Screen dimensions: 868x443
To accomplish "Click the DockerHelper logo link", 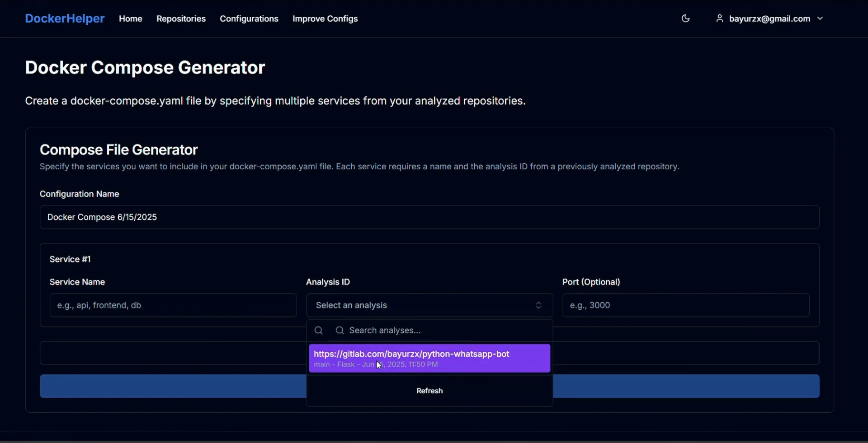I will [65, 19].
